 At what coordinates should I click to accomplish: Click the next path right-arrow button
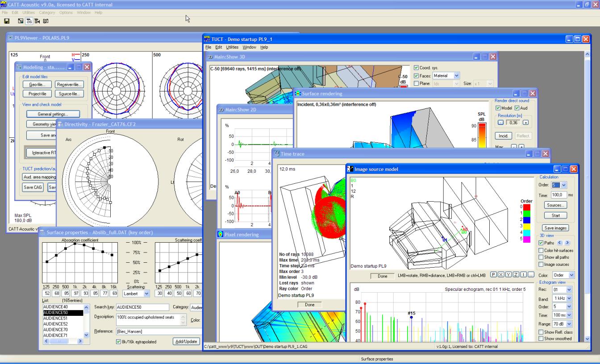(x=567, y=243)
